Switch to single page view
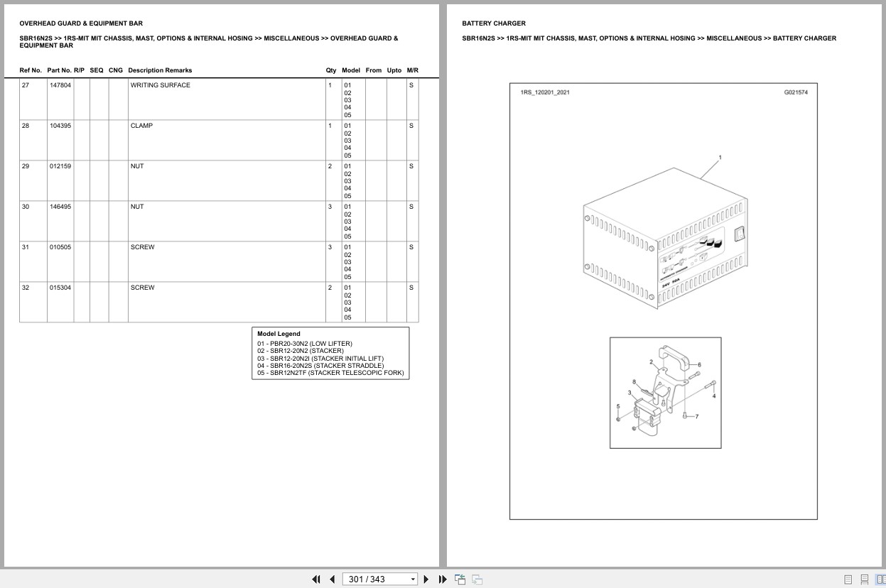 point(848,579)
